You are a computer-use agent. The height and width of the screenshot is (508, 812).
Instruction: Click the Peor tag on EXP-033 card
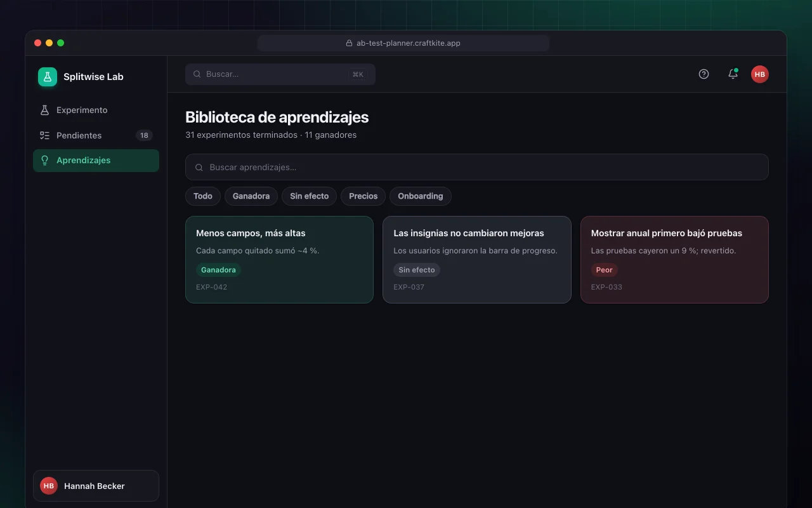[605, 270]
